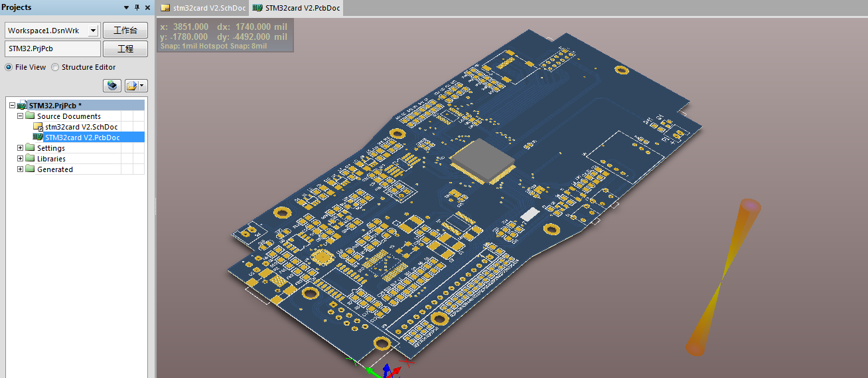Image resolution: width=868 pixels, height=378 pixels.
Task: Select the File View radio button
Action: pyautogui.click(x=9, y=67)
